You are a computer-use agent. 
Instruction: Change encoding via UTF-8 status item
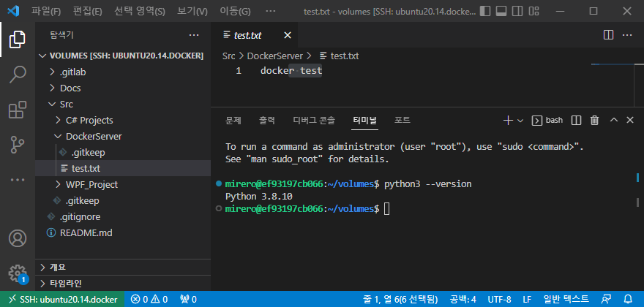pos(499,299)
